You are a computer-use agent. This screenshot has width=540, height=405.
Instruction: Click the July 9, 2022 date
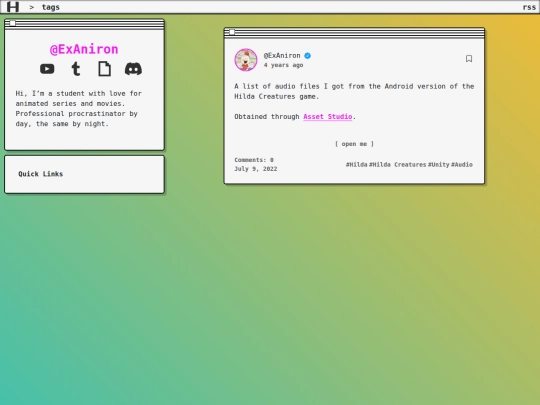(x=256, y=169)
